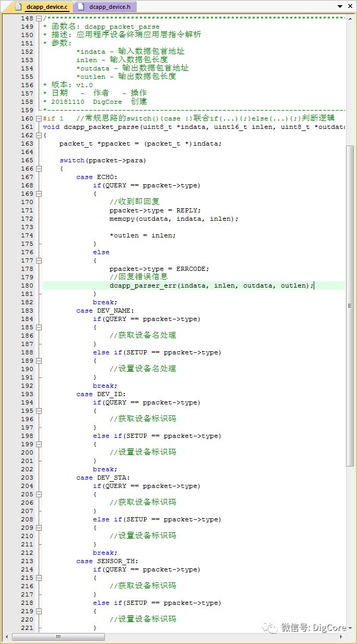Collapse the else block at line 177
The image size is (357, 644).
39,260
